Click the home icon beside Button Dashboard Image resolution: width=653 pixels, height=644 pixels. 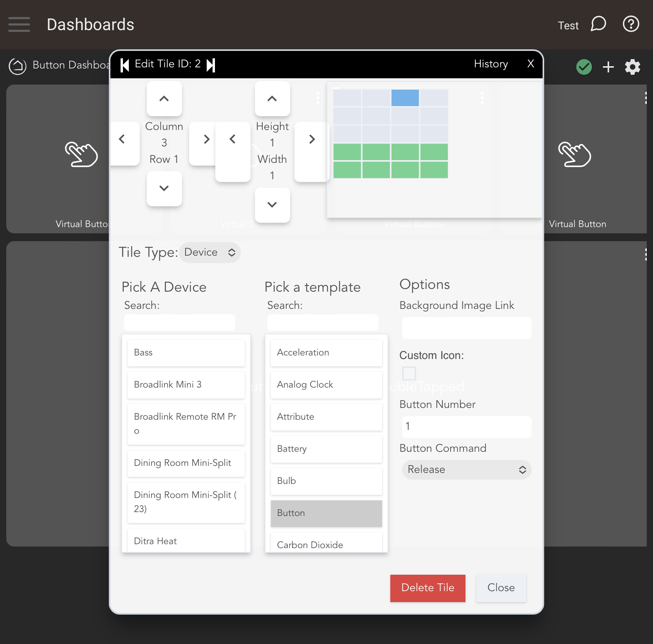(17, 66)
